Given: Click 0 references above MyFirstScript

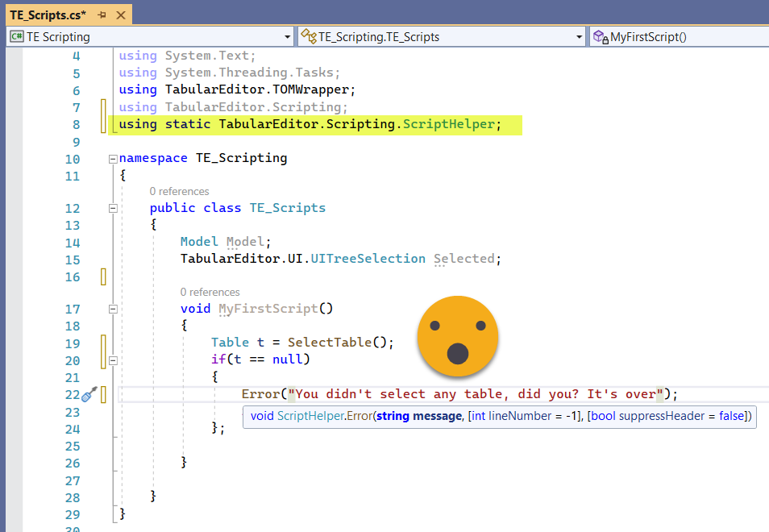Looking at the screenshot, I should [210, 292].
